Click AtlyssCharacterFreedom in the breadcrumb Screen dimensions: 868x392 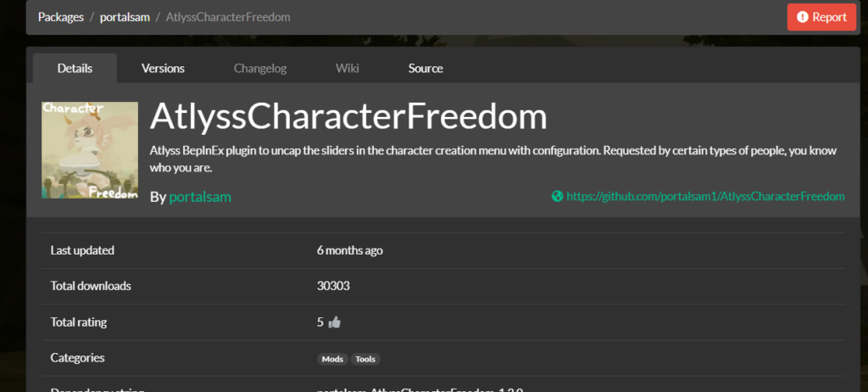227,17
